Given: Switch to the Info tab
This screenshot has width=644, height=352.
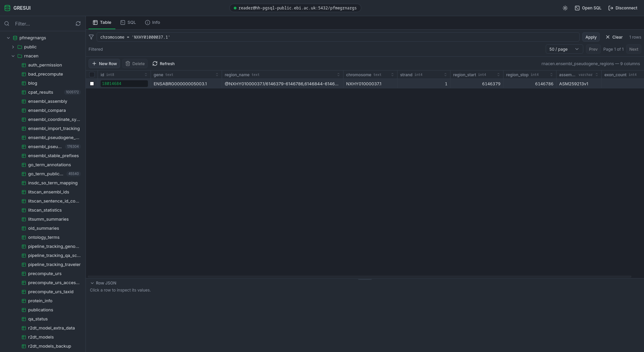Looking at the screenshot, I should (x=153, y=23).
